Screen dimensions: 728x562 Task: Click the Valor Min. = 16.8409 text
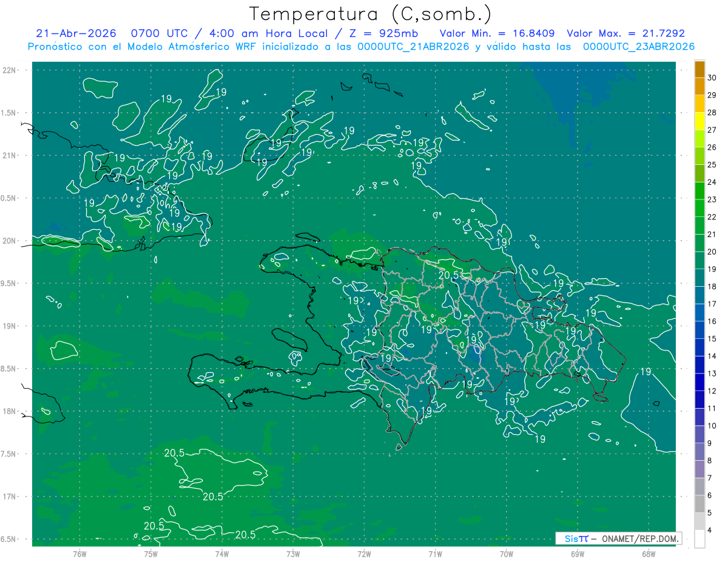click(x=499, y=33)
